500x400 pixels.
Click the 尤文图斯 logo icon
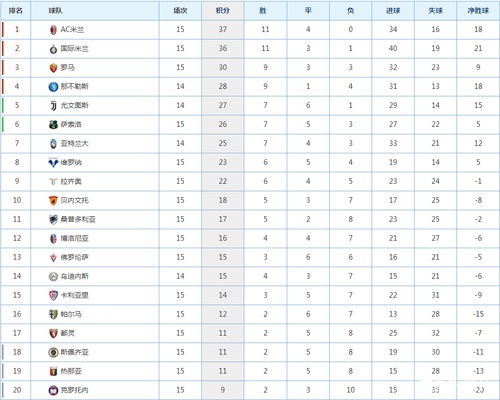(53, 106)
